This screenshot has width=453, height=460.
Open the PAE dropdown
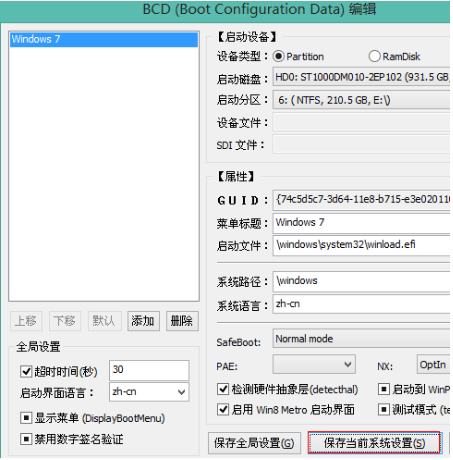tap(314, 364)
